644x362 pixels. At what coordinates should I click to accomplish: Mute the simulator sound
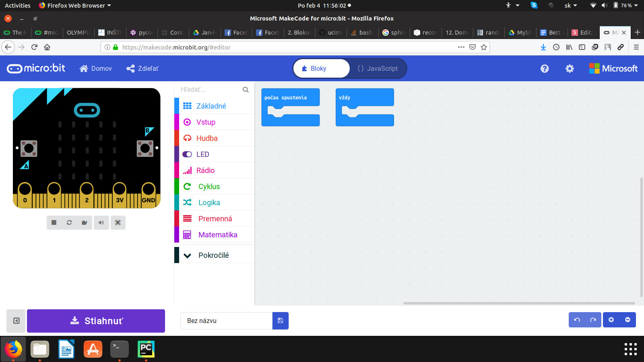(101, 222)
